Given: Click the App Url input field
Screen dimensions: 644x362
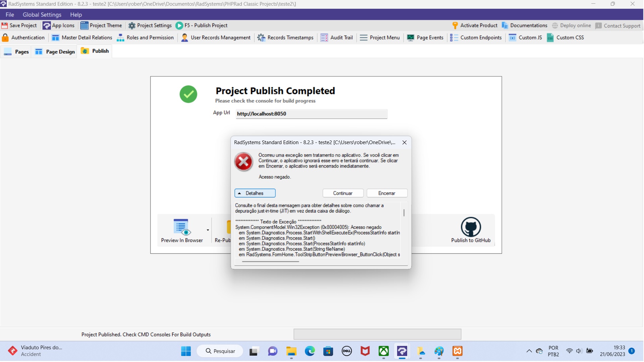Looking at the screenshot, I should click(x=311, y=114).
